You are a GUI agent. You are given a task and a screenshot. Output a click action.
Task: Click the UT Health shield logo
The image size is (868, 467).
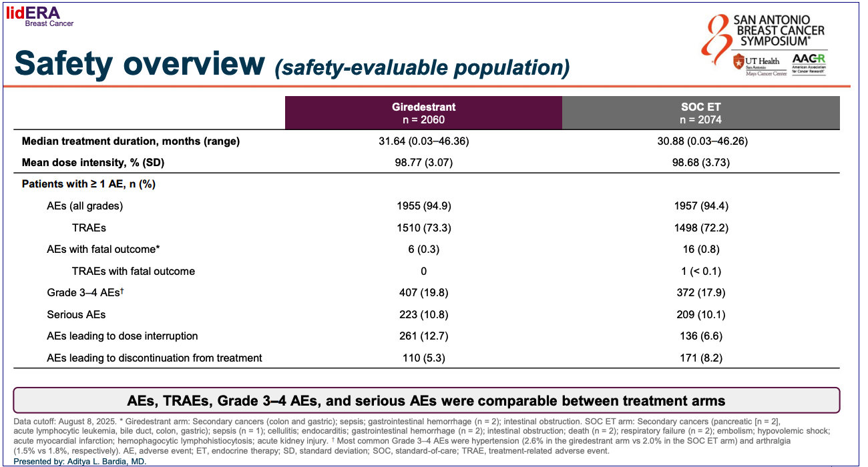738,63
